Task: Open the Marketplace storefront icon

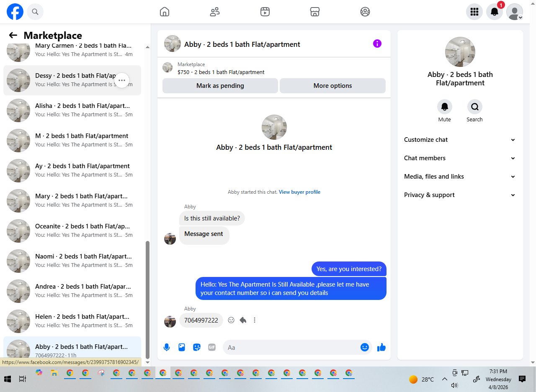Action: (x=315, y=12)
